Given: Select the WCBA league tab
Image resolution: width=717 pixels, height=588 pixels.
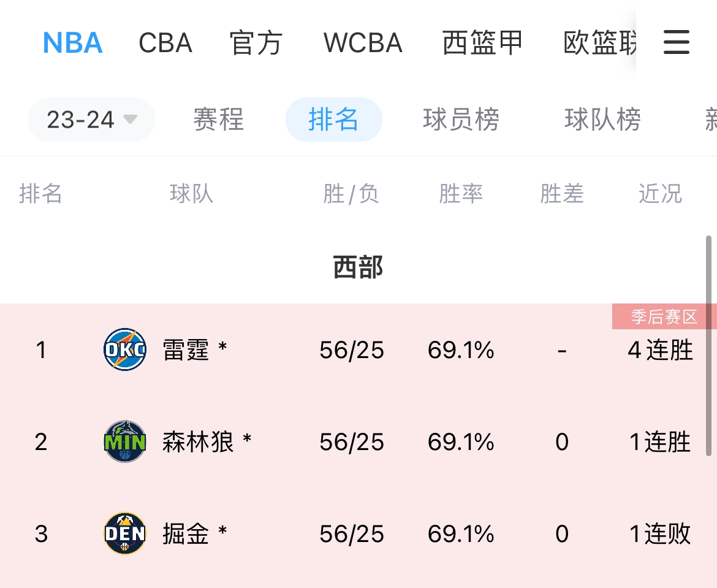Looking at the screenshot, I should click(363, 43).
